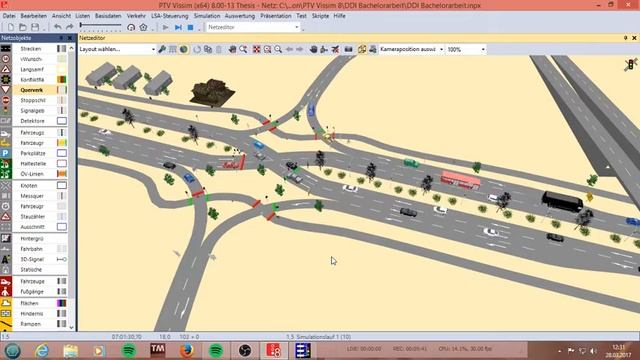
Task: Open a network file from toolbar
Action: pos(22,27)
